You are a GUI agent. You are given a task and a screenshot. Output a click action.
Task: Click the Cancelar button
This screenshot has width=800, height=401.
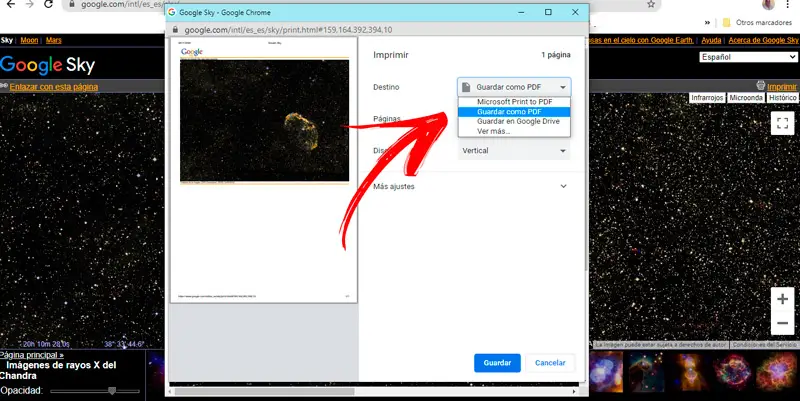pyautogui.click(x=550, y=363)
